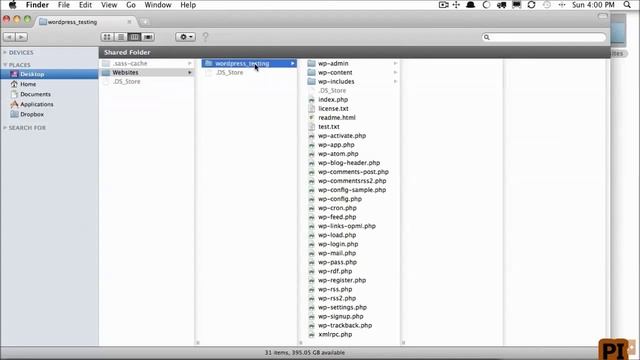Select the wp-cron.php file
Screen dimensions: 640x360
click(x=337, y=208)
